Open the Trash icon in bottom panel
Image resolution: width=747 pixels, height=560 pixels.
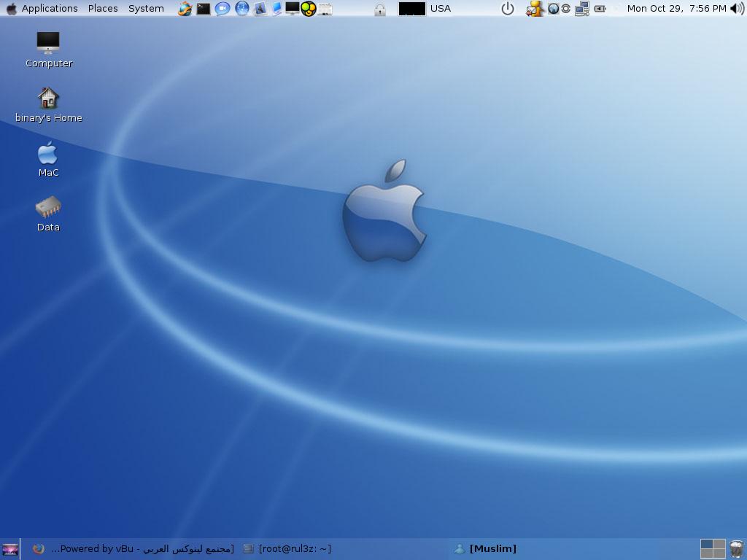click(737, 549)
